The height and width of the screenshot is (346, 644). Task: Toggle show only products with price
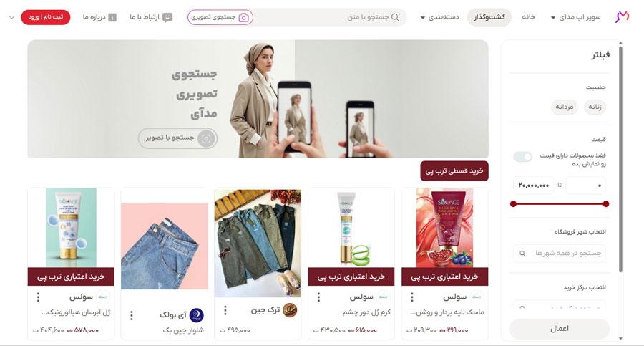523,157
